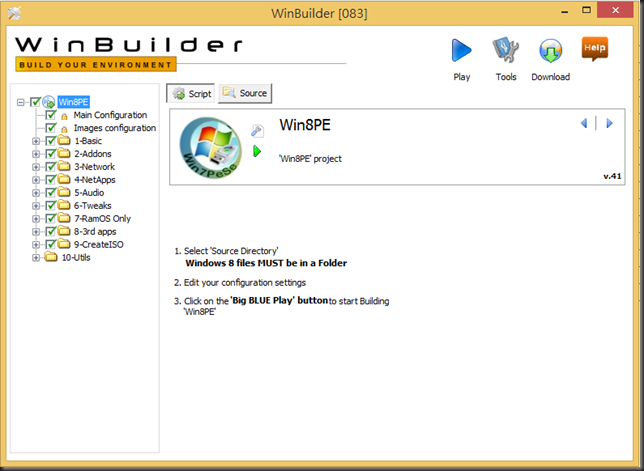The height and width of the screenshot is (471, 644).
Task: Switch to the Source tab
Action: pyautogui.click(x=245, y=93)
